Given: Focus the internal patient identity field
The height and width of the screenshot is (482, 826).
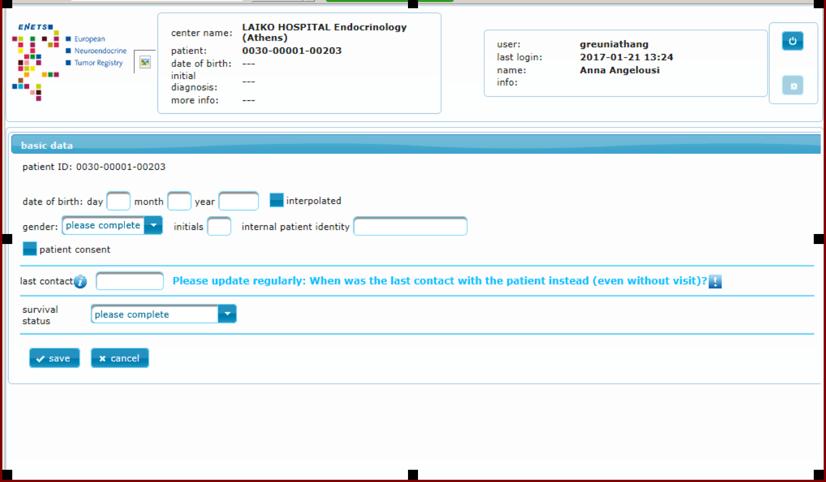Looking at the screenshot, I should click(410, 227).
